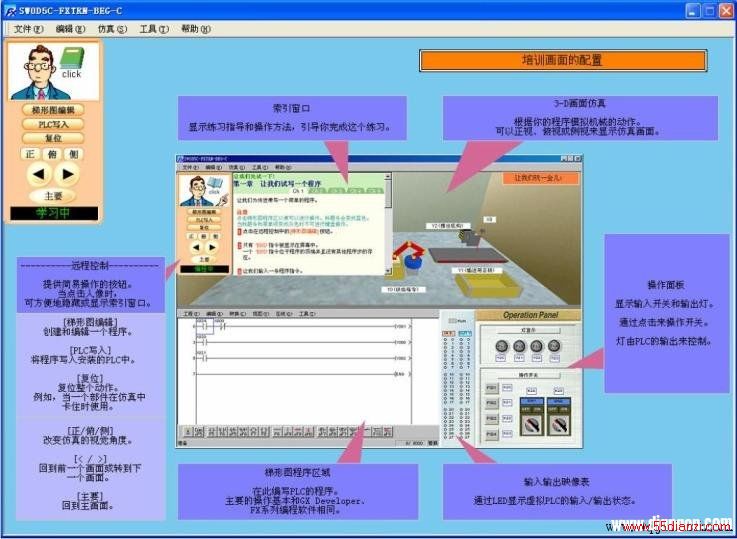Click the orange 培训画面的配置 title banner
737x539 pixels.
[563, 61]
